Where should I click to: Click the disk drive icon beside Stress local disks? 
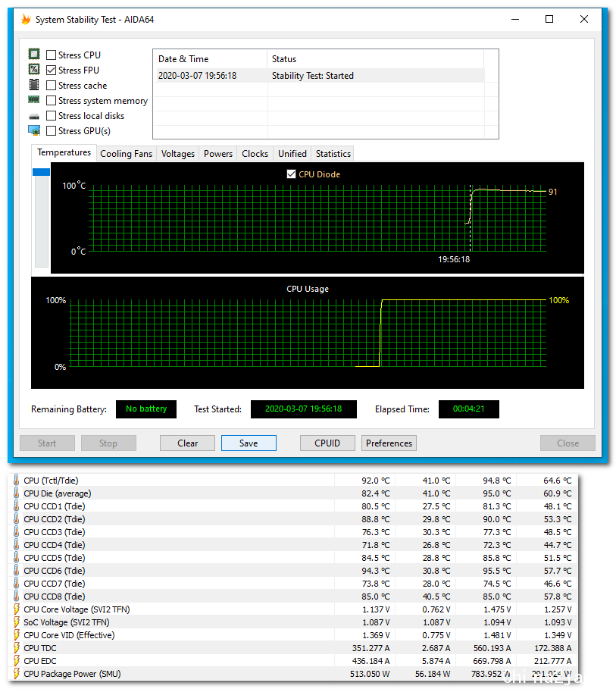coord(34,117)
